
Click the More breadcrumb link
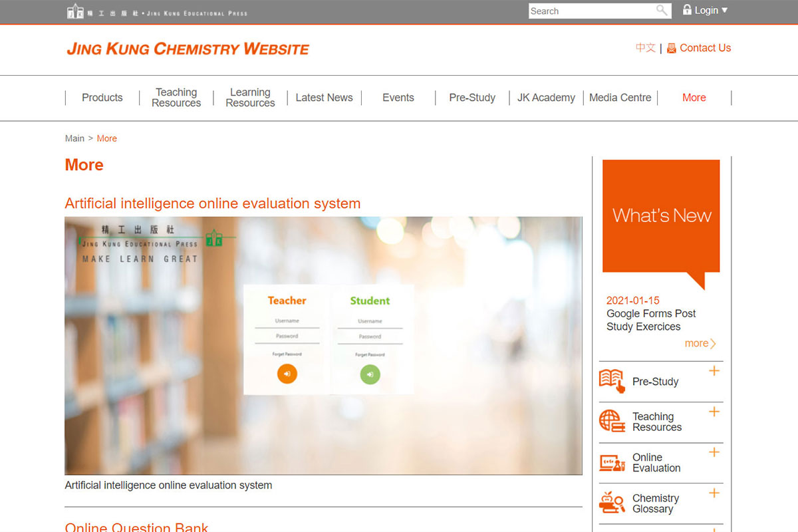[107, 138]
